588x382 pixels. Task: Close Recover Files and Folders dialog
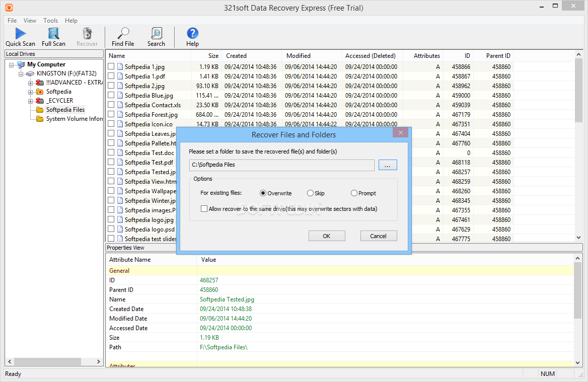tap(401, 132)
